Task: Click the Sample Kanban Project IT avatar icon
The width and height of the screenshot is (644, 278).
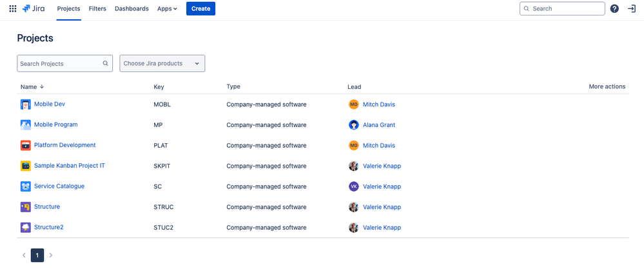Action: pos(26,166)
